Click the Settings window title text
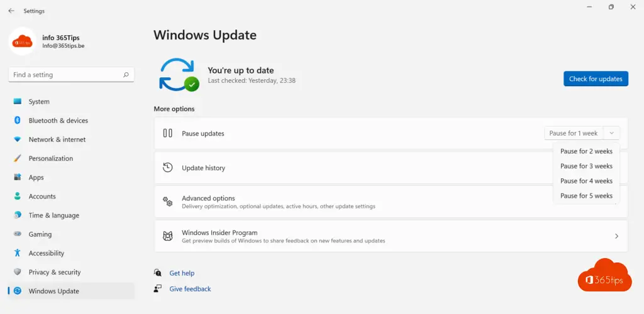This screenshot has width=644, height=314. coord(34,11)
